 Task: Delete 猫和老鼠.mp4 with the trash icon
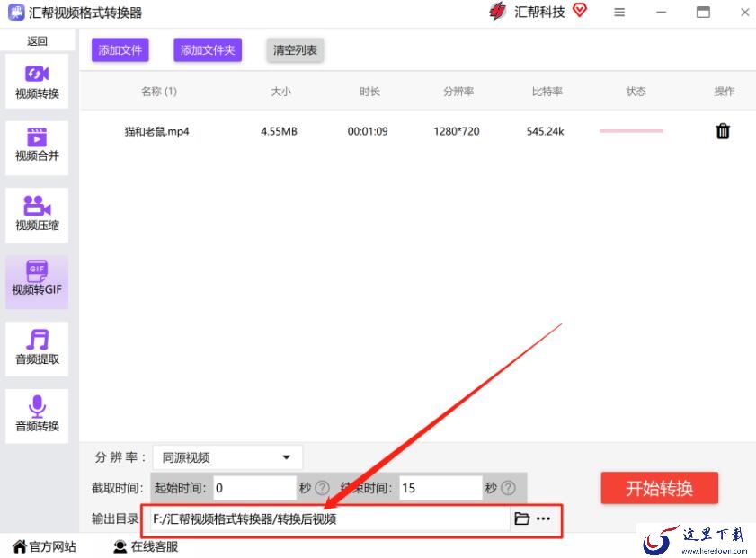coord(722,131)
